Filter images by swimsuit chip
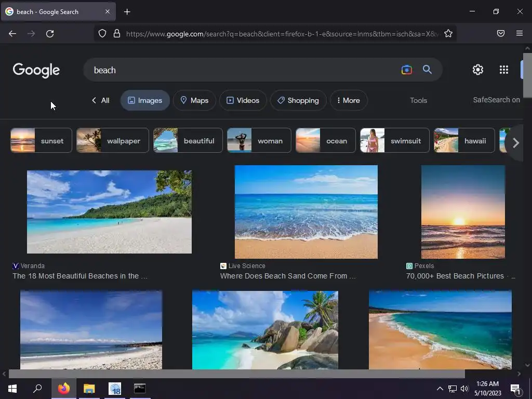532x399 pixels. click(x=395, y=140)
